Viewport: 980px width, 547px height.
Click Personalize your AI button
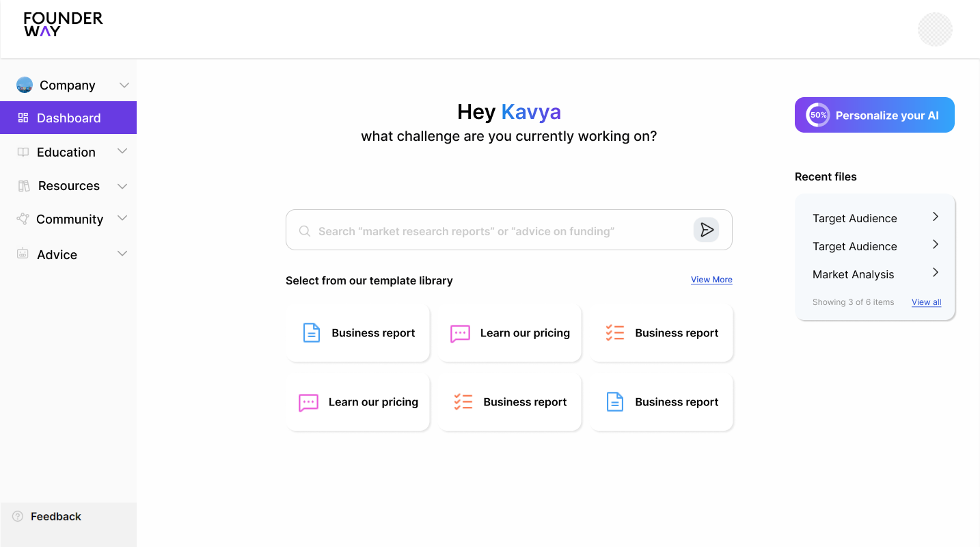coord(875,115)
